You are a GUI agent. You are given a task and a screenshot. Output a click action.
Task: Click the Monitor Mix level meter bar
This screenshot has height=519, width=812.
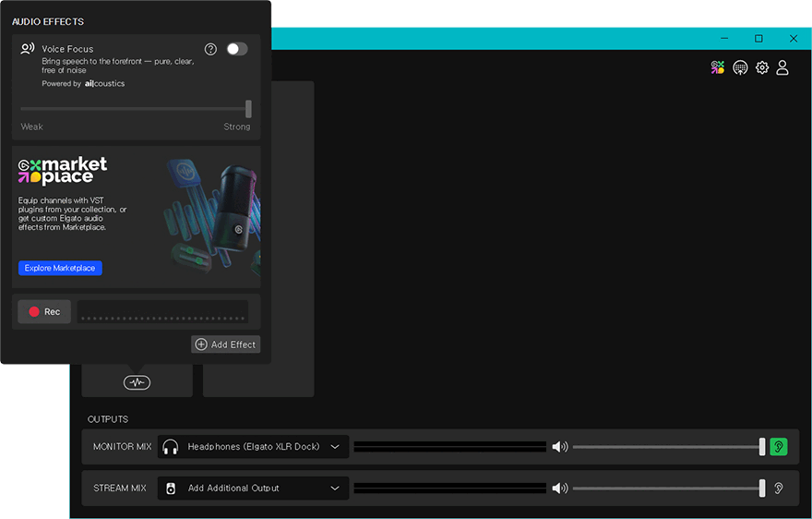click(x=450, y=446)
